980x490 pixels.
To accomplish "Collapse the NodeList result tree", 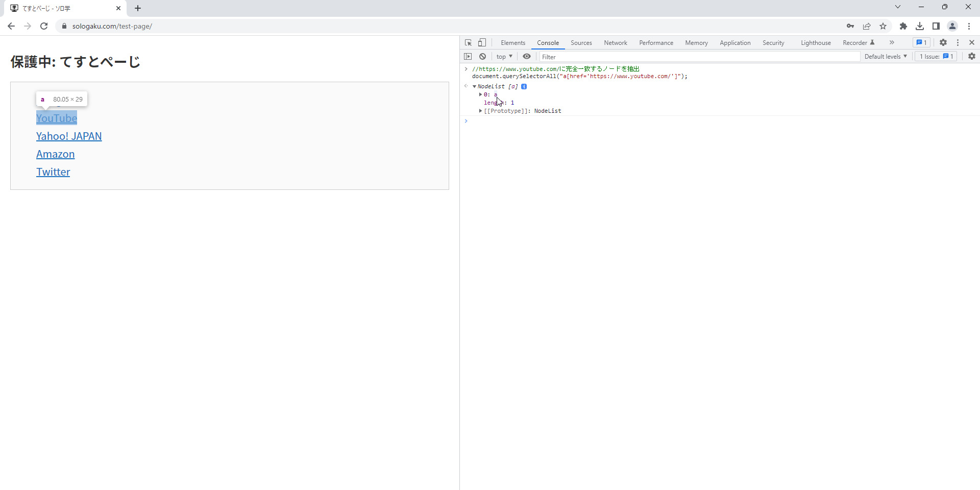I will (x=474, y=87).
